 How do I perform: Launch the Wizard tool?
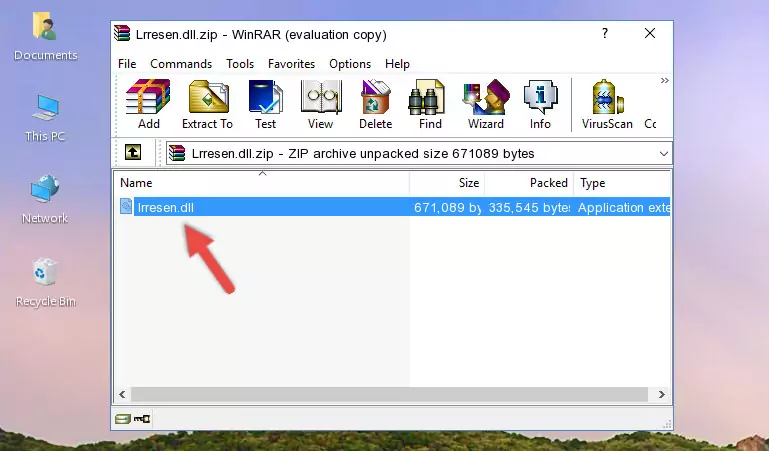click(486, 105)
